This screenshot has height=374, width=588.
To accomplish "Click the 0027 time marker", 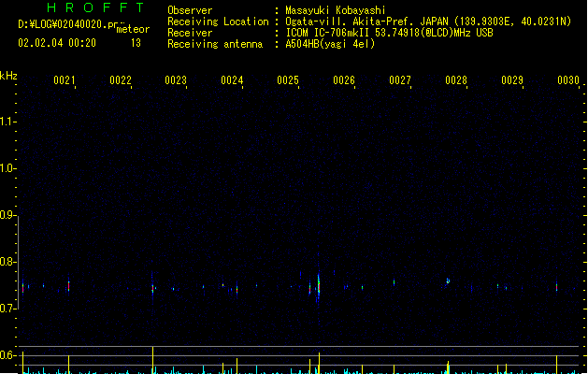I will 400,80.
